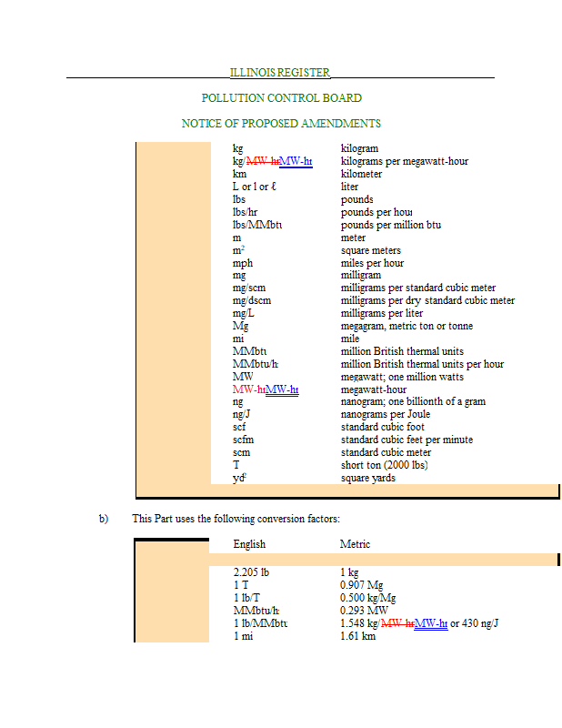Select the NOTICE OF PROPOSED AMENDMENTS heading
The width and height of the screenshot is (562, 728).
coord(281,123)
